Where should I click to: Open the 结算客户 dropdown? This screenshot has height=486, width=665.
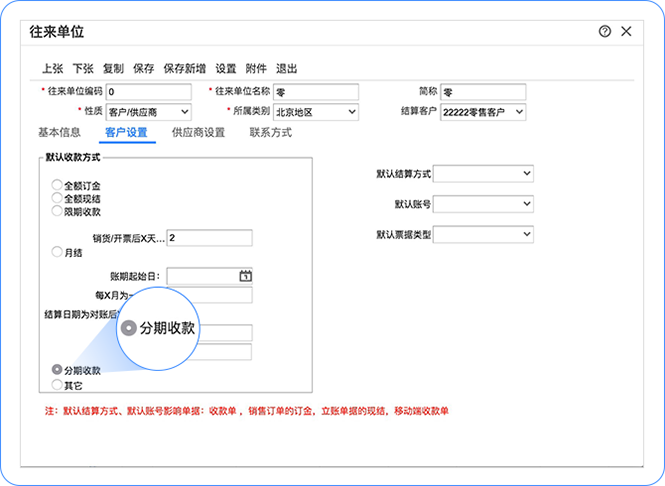483,112
